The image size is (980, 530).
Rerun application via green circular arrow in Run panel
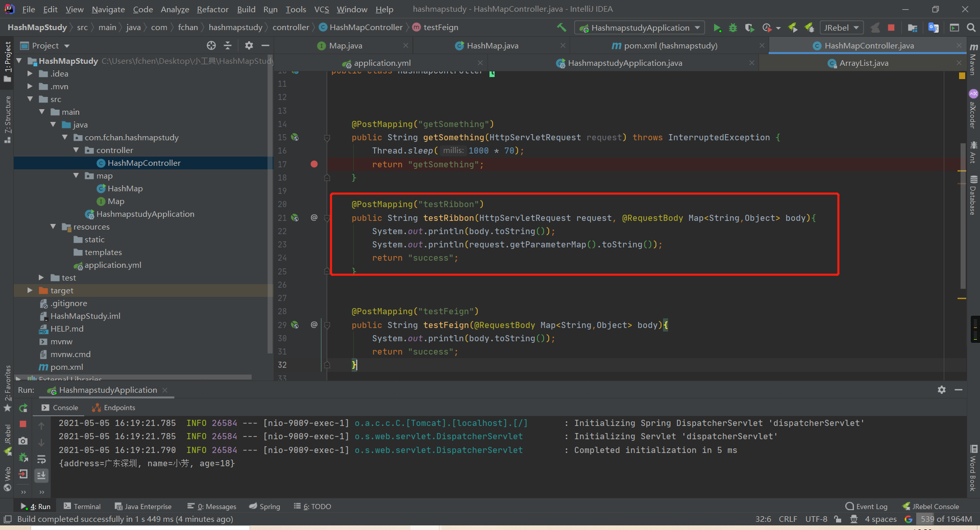(23, 408)
